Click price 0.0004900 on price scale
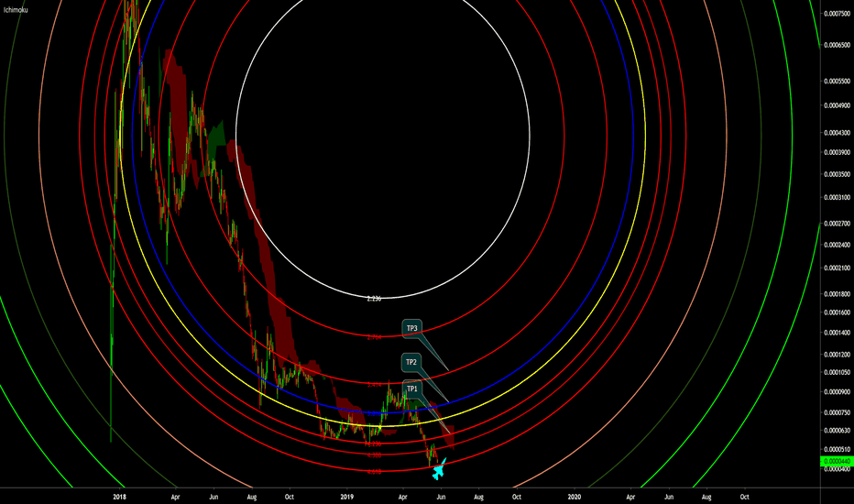 coord(838,105)
